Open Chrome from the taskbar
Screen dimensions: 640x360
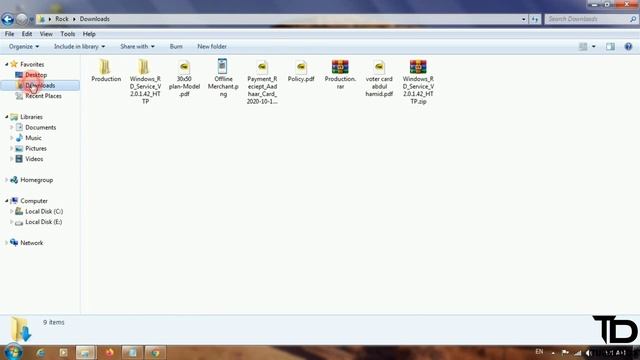click(x=155, y=352)
